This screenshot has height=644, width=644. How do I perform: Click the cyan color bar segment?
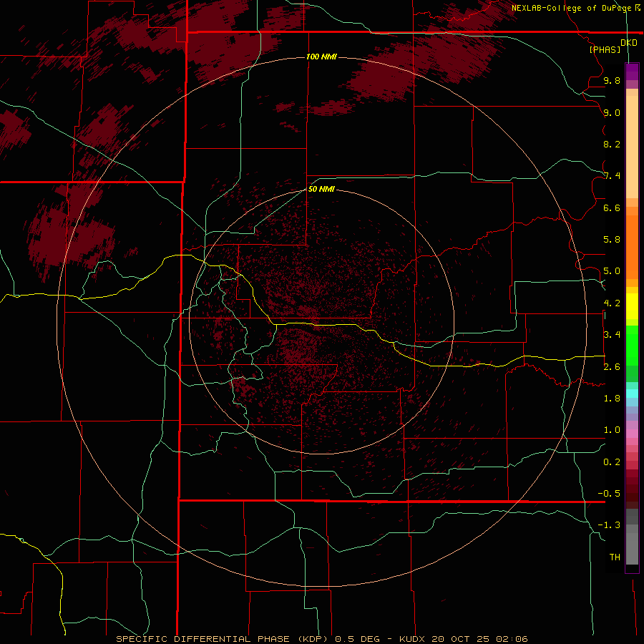click(x=632, y=394)
